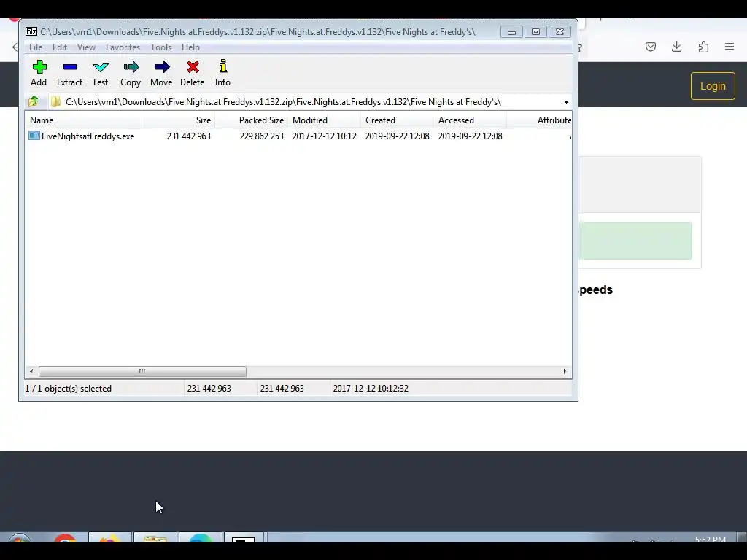Click the browser back arrow

pyautogui.click(x=15, y=47)
